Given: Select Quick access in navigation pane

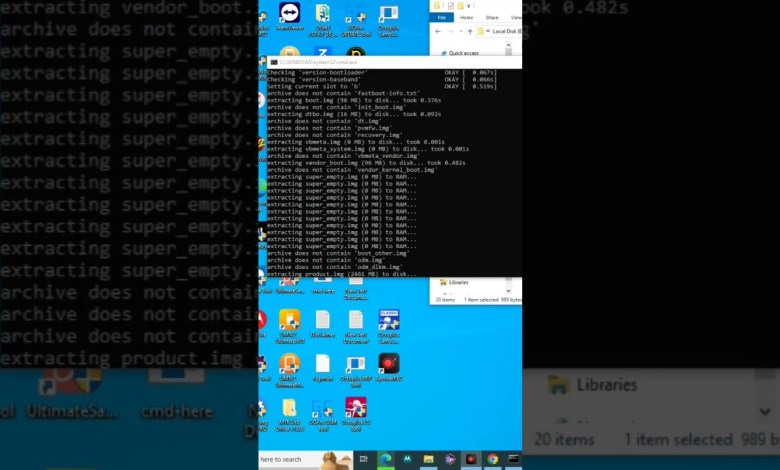Looking at the screenshot, I should [x=463, y=53].
